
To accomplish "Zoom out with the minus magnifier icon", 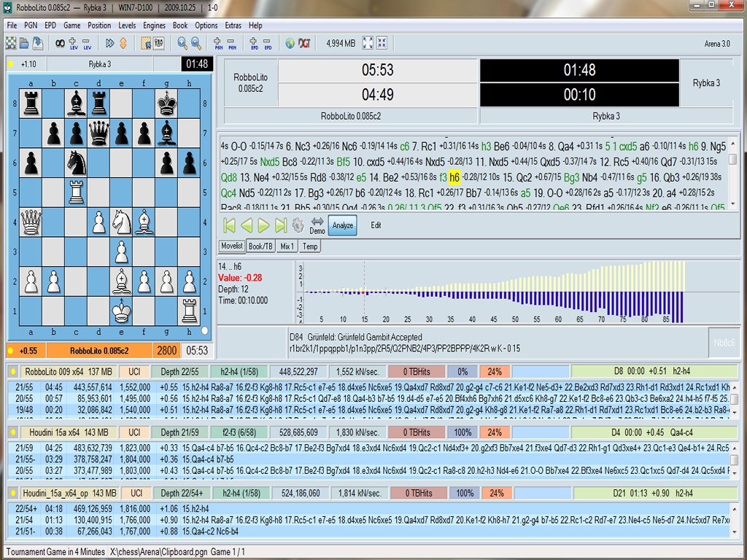I will [196, 43].
